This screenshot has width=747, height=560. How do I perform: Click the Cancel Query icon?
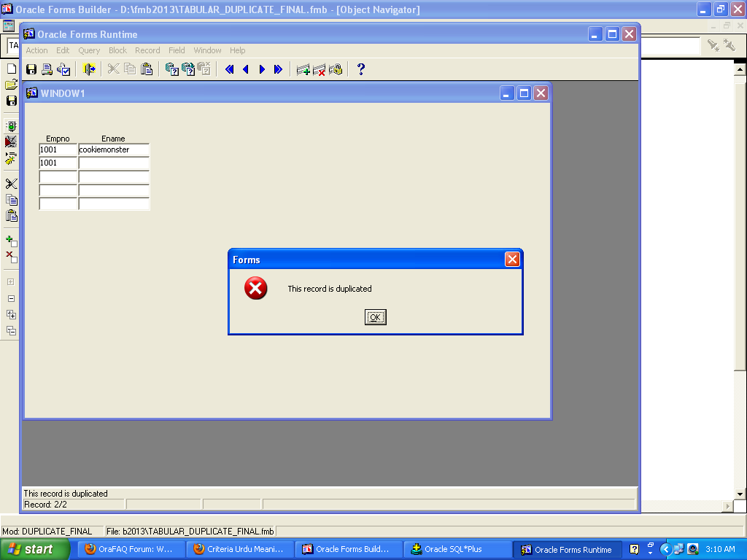pyautogui.click(x=204, y=69)
